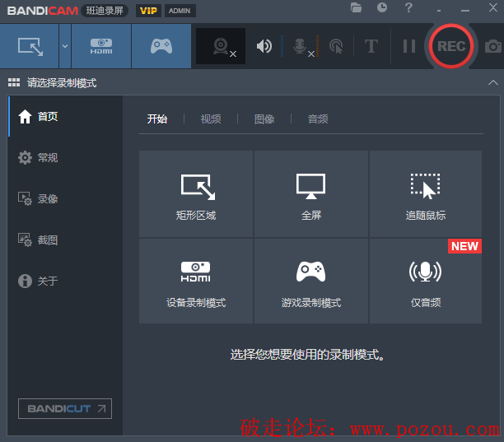
Task: Collapse the recording mode selection panel
Action: tap(492, 82)
